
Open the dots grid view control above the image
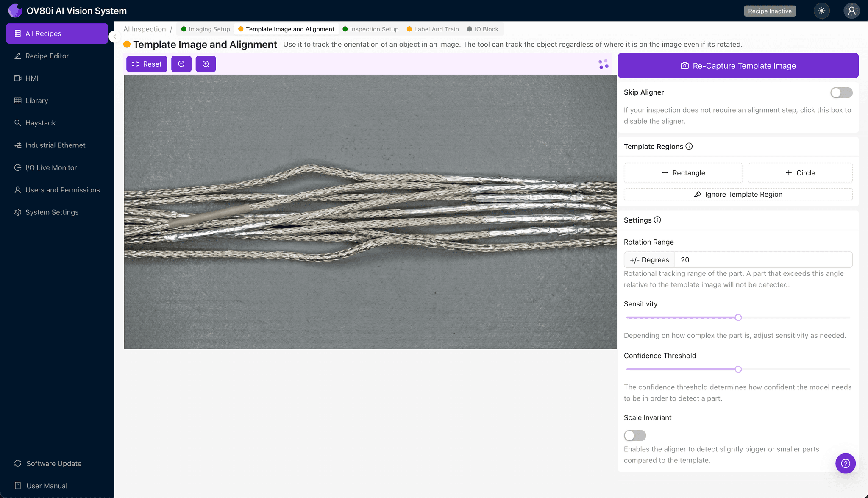[603, 64]
